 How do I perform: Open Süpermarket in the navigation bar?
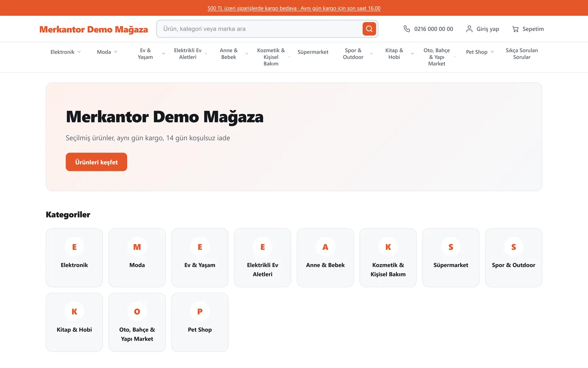313,52
